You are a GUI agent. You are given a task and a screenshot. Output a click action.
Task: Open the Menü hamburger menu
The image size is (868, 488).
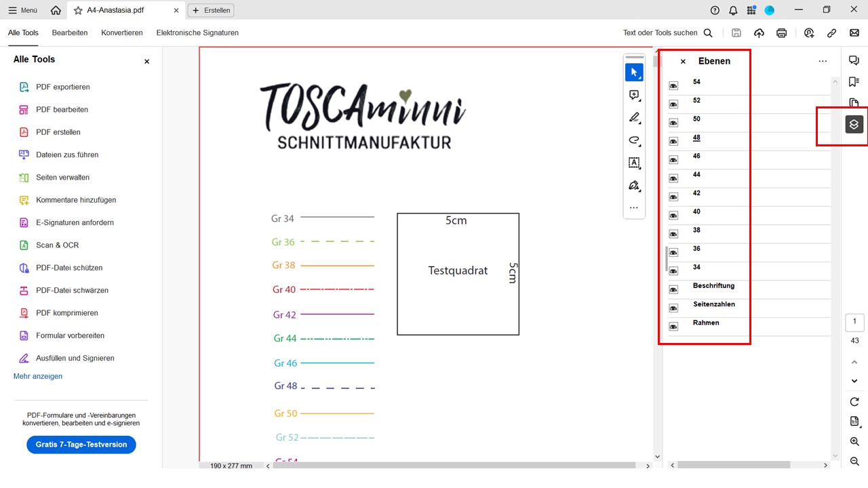click(x=23, y=10)
